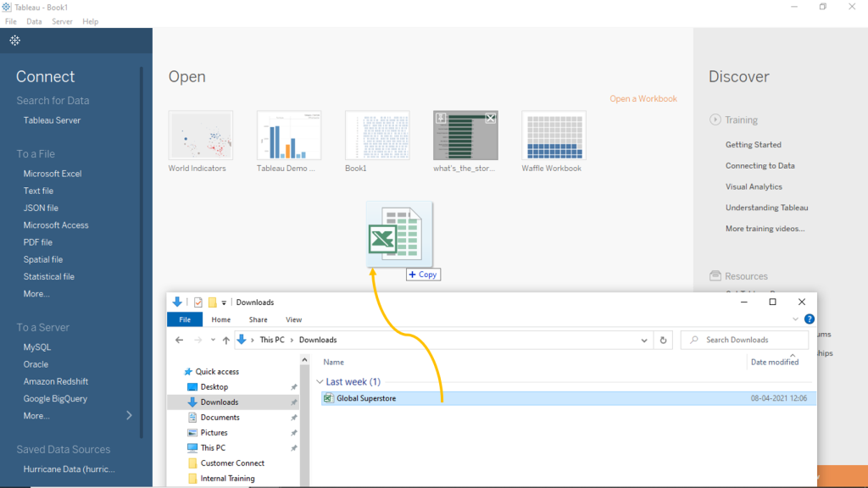Connect to a JSON file

pos(41,208)
